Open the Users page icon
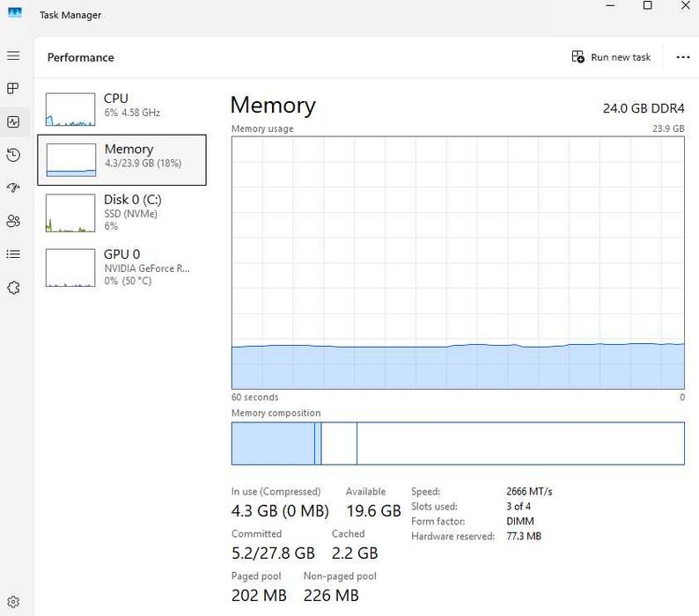 13,221
